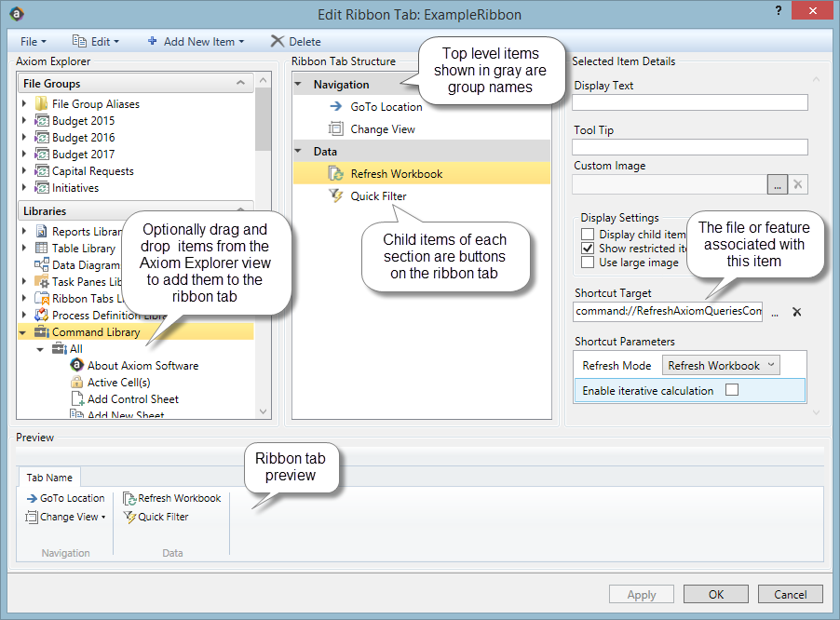Click Quick Filter in preview ribbon
The image size is (840, 620).
(156, 517)
